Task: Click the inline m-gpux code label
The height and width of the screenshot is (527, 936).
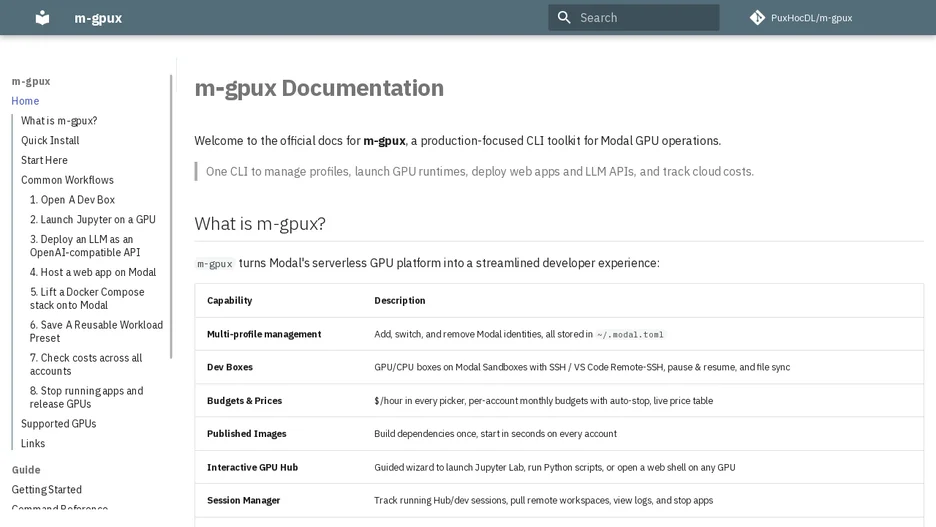Action: 215,264
